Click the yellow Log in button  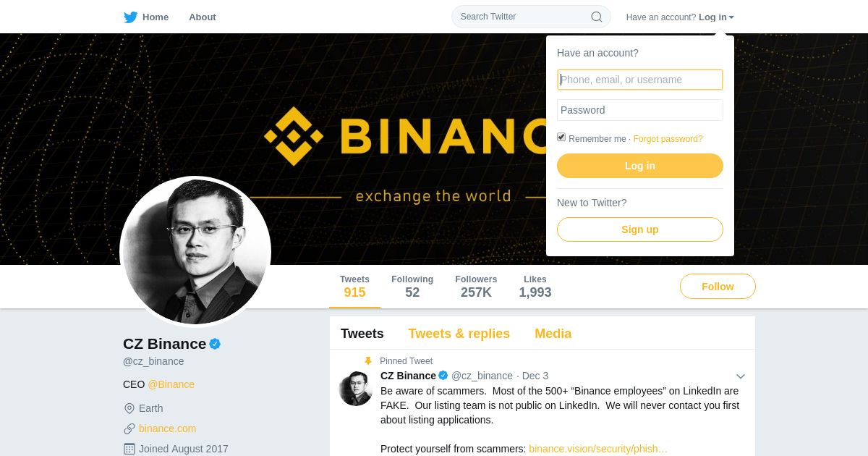tap(640, 166)
